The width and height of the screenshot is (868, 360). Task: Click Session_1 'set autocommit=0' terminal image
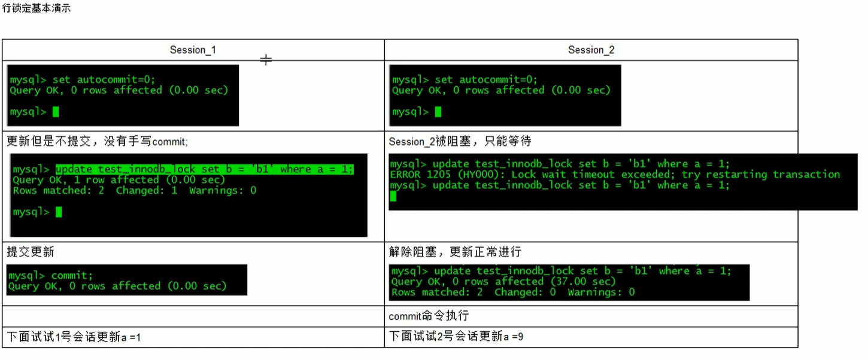[123, 95]
